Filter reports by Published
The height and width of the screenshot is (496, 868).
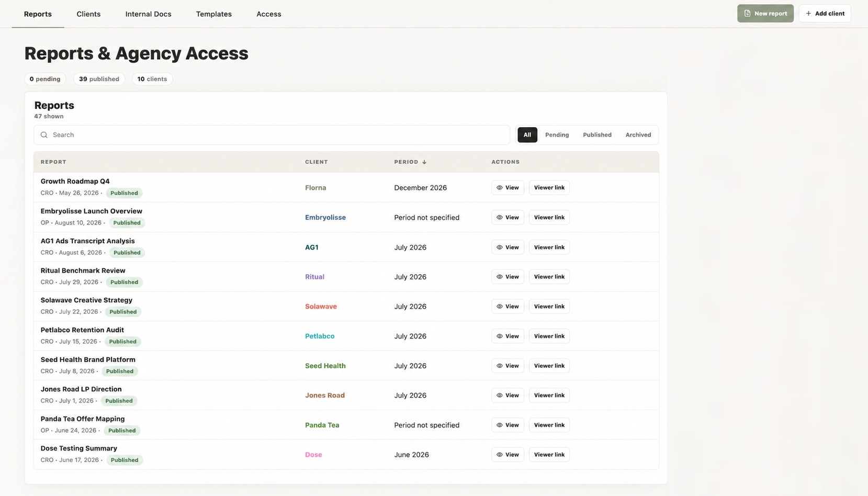(x=597, y=135)
